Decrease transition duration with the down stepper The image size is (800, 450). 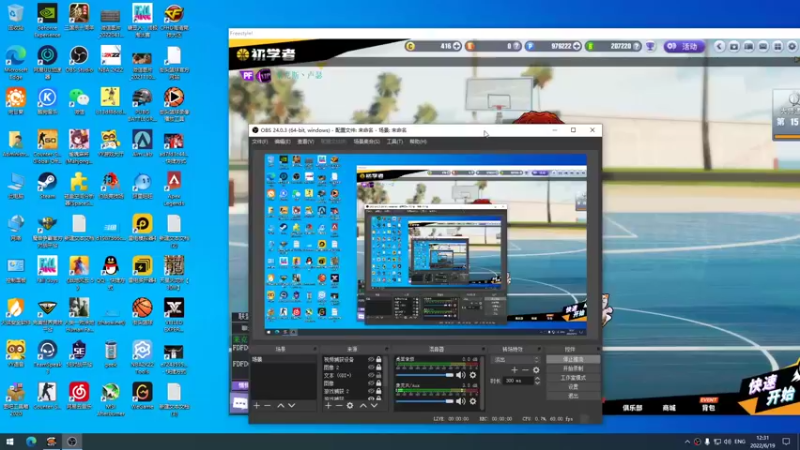tap(537, 383)
